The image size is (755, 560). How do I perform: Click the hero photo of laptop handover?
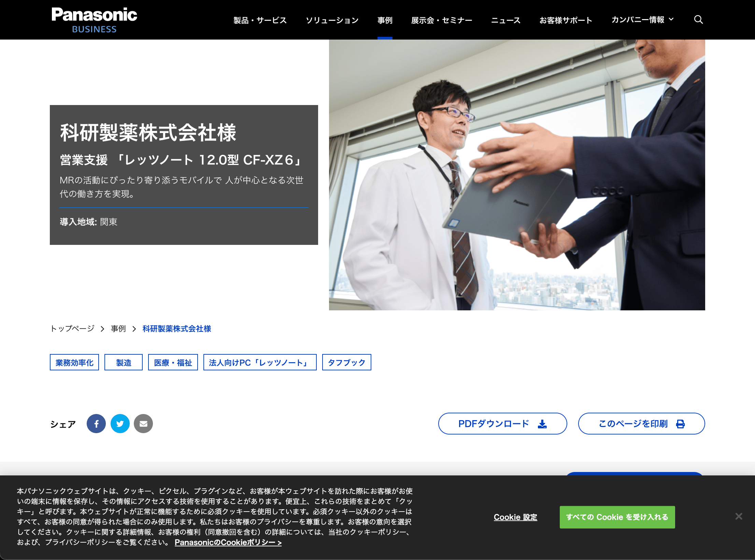point(517,175)
